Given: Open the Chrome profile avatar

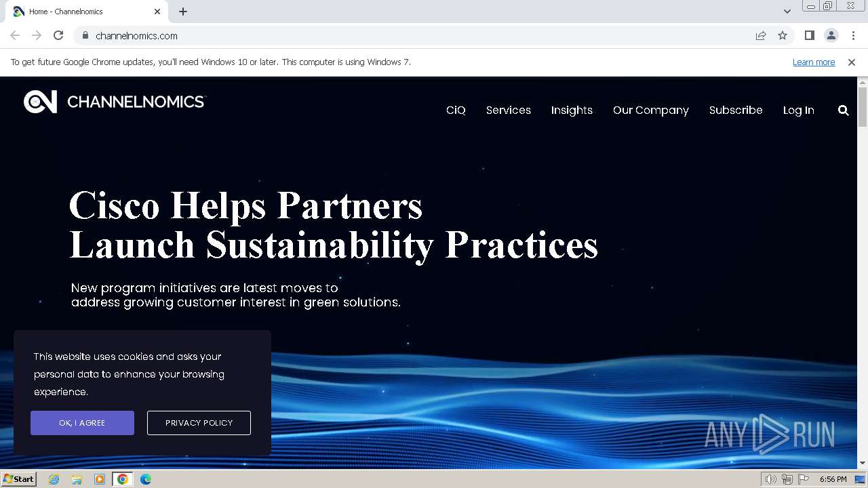Looking at the screenshot, I should pyautogui.click(x=831, y=35).
